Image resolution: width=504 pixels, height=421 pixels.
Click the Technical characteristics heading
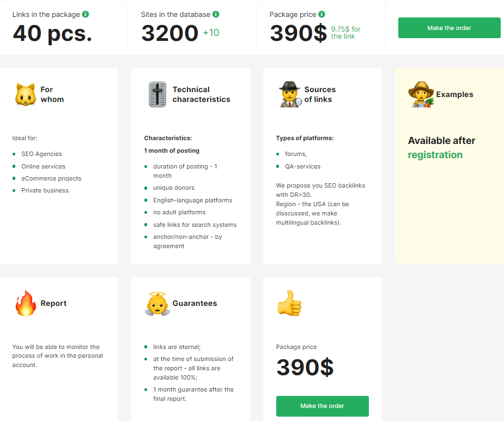pyautogui.click(x=201, y=94)
